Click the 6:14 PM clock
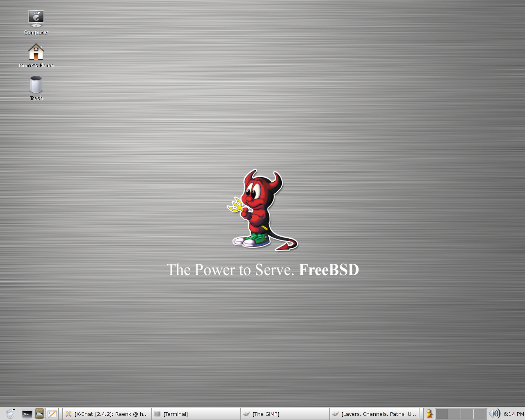Screen dimensions: 525x420 pos(514,414)
